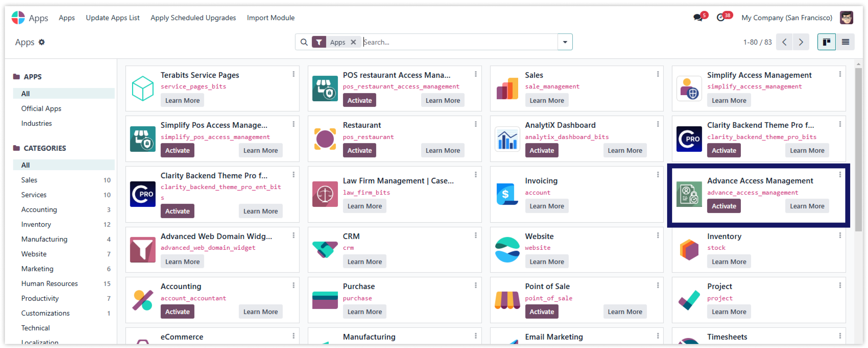Open Restaurant card three-dot menu
Viewport: 868px width, 348px height.
coord(475,124)
